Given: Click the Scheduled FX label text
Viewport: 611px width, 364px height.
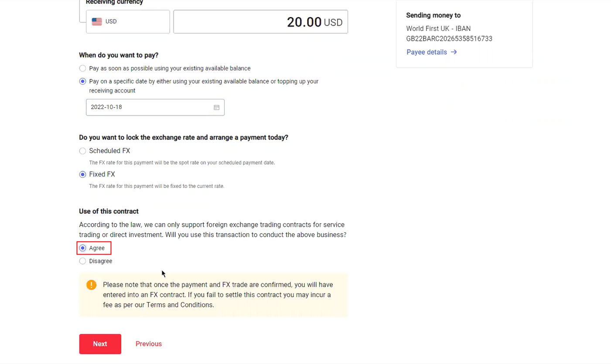Looking at the screenshot, I should click(x=109, y=151).
